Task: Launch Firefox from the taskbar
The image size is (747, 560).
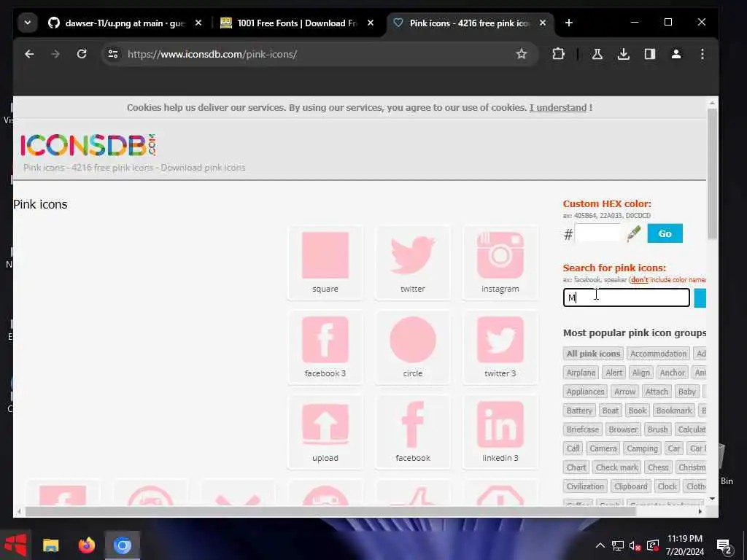Action: [x=86, y=545]
